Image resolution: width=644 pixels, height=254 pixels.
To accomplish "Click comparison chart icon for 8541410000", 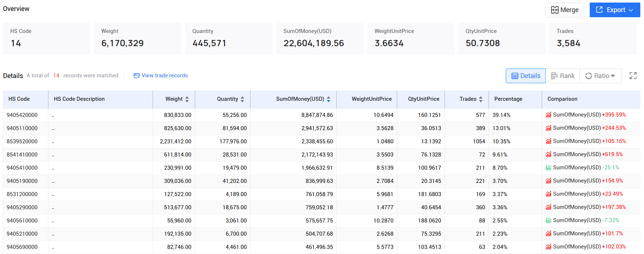I will (x=549, y=154).
